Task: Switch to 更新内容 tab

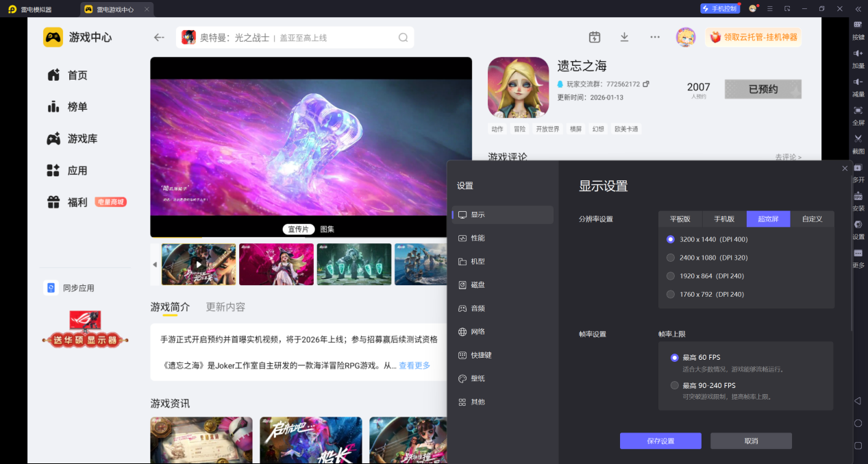Action: 225,307
